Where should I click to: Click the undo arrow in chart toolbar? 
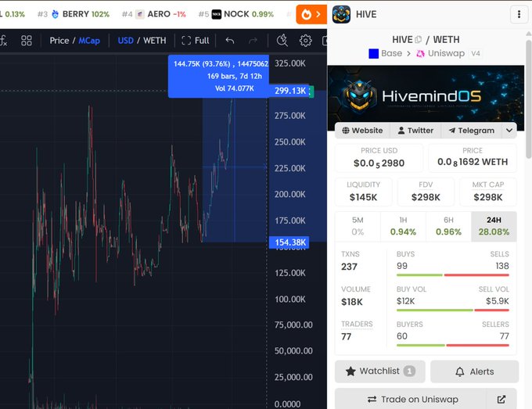point(230,41)
